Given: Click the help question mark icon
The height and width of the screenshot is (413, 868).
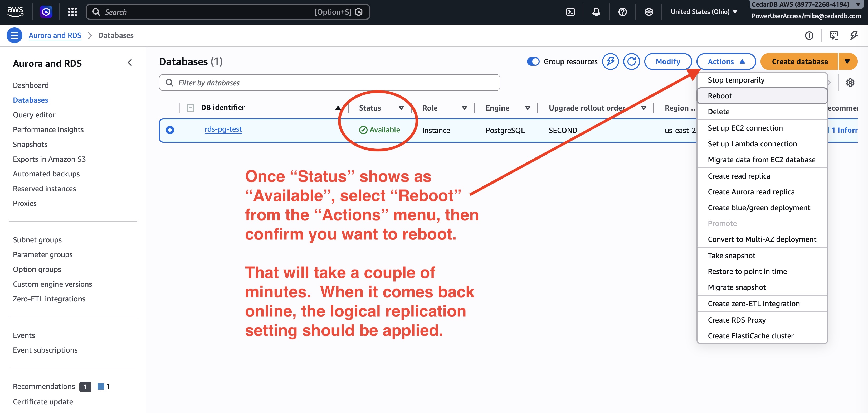Looking at the screenshot, I should (x=622, y=12).
